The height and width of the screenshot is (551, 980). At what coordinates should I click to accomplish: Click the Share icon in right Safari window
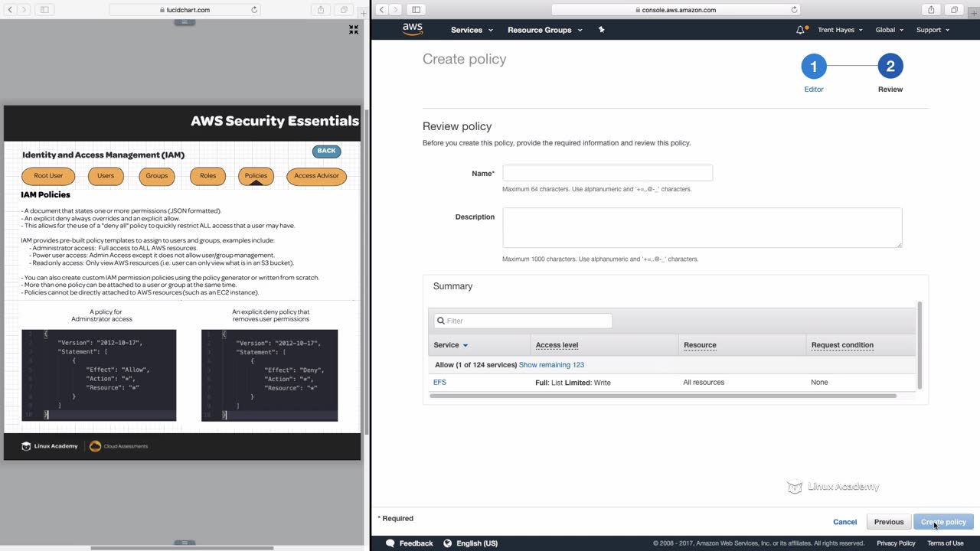pyautogui.click(x=931, y=10)
